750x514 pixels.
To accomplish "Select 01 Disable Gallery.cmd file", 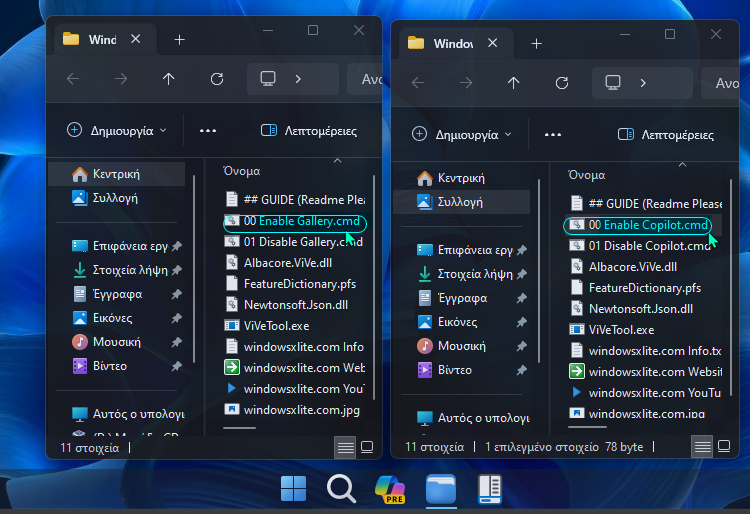I will pos(295,242).
